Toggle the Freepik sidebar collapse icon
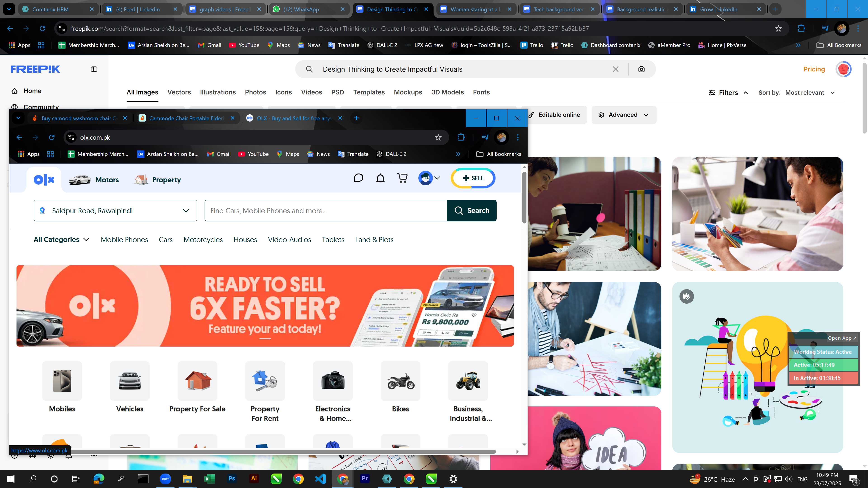The image size is (868, 488). 94,69
